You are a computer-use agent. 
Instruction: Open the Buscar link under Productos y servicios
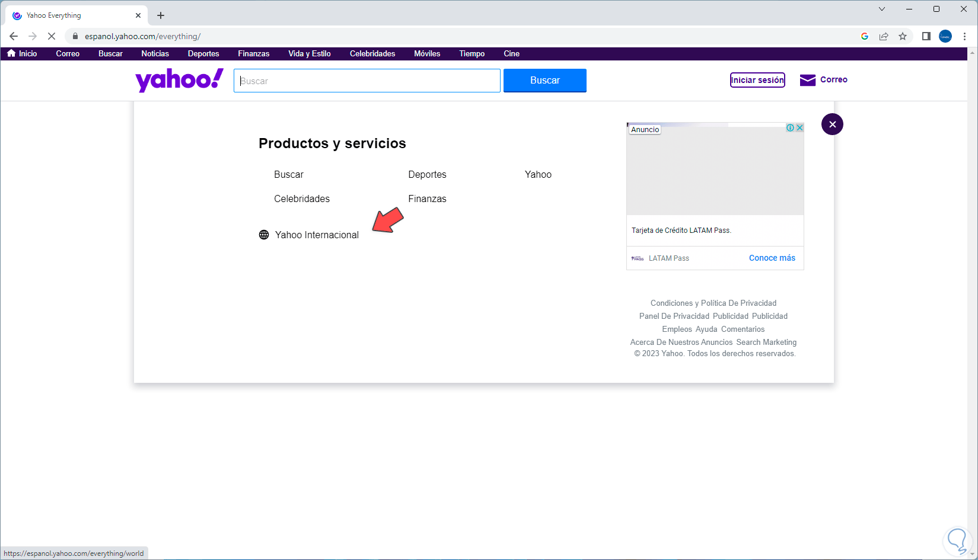tap(289, 174)
